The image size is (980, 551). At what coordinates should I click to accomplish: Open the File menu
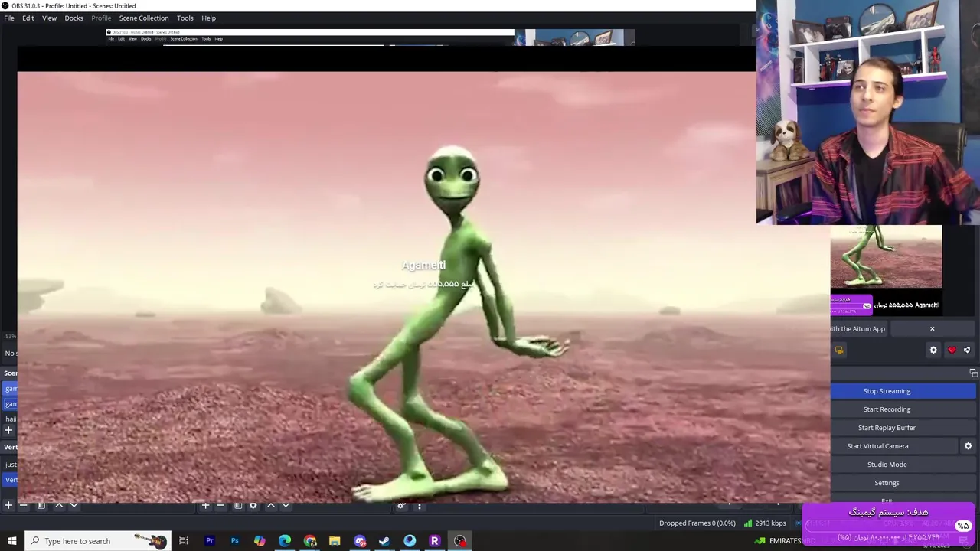[9, 18]
